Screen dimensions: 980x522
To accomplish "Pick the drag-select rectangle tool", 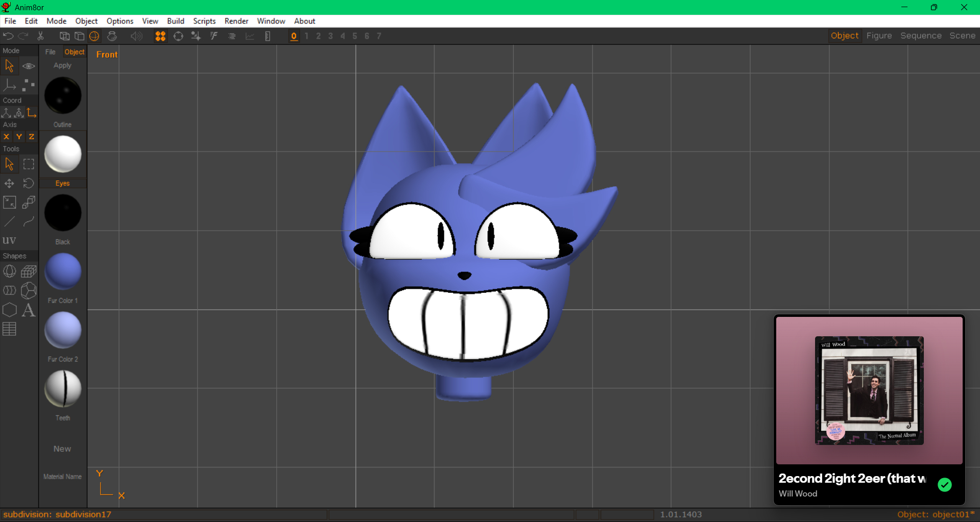I will coord(29,164).
